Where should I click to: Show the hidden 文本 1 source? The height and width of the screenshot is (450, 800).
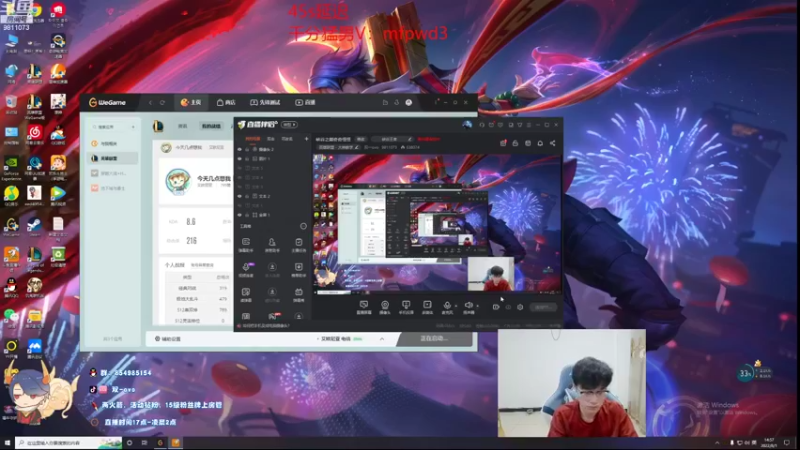point(239,206)
